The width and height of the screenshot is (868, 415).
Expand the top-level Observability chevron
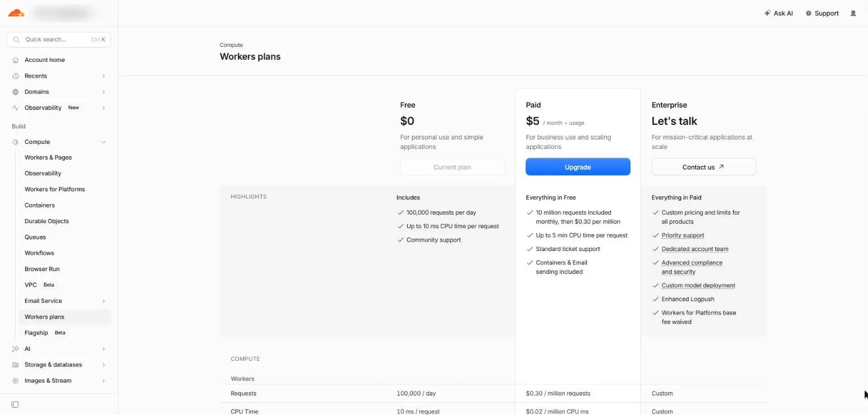[104, 108]
